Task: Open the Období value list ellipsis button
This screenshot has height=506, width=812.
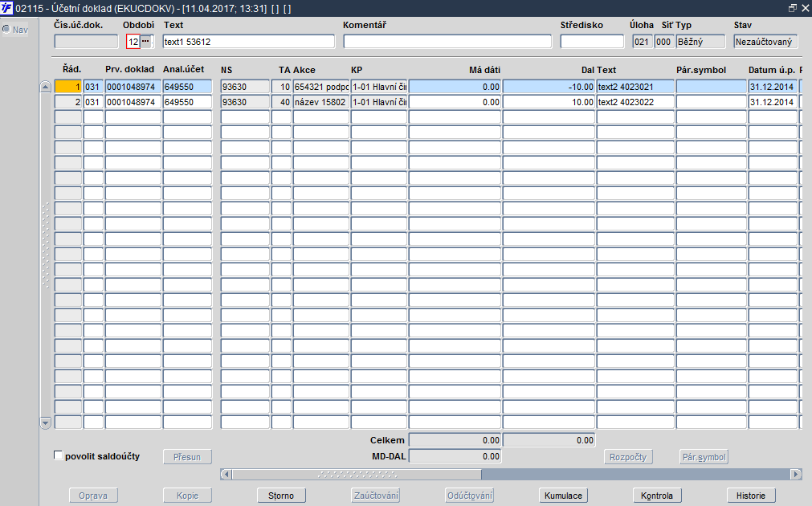Action: coord(145,42)
